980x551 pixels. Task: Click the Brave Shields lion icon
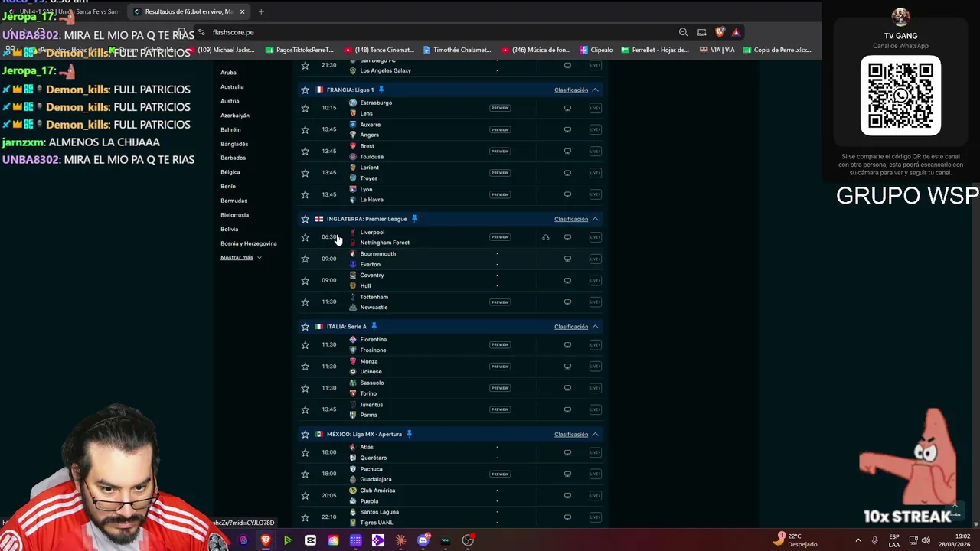pyautogui.click(x=720, y=32)
